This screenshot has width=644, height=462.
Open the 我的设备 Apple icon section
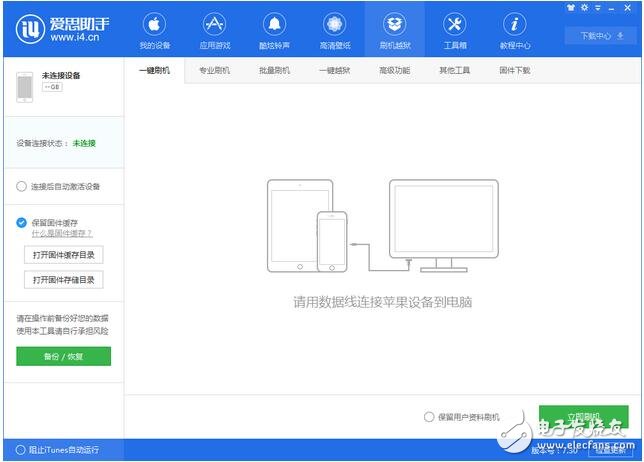[x=154, y=31]
